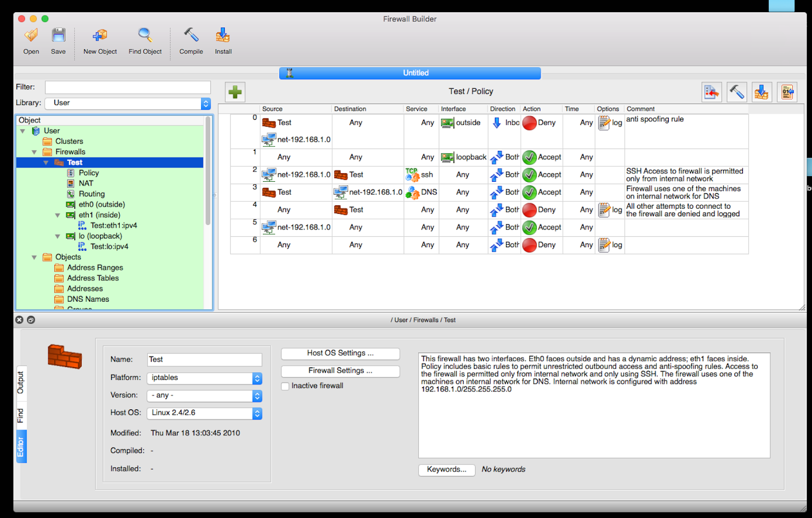Click the ssh service icon in rule 2
Screen dimensions: 812x518
click(412, 175)
